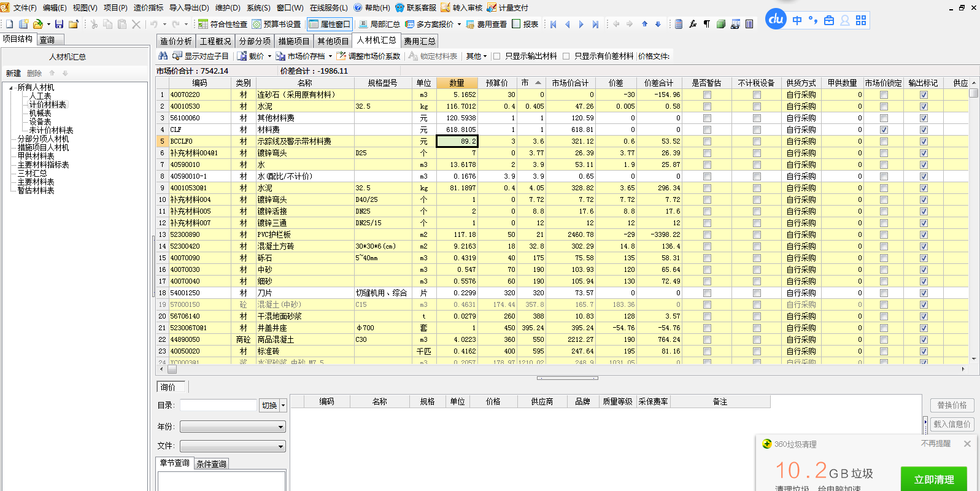
Task: Click the new document toolbar icon
Action: coord(9,24)
